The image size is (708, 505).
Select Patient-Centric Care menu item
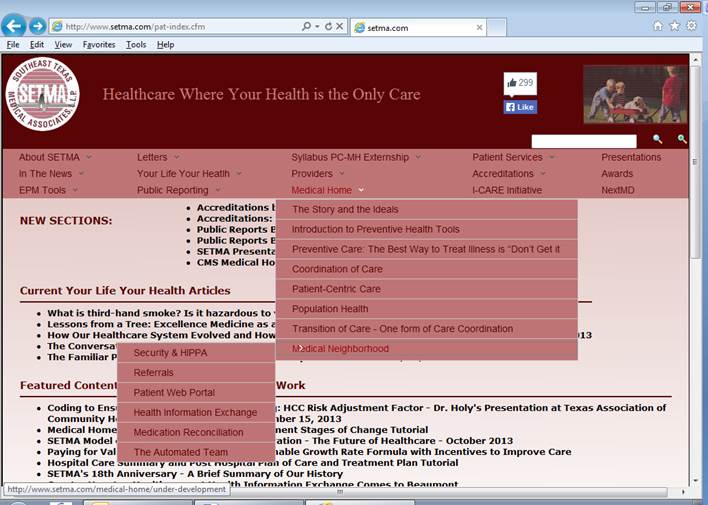[x=427, y=289]
